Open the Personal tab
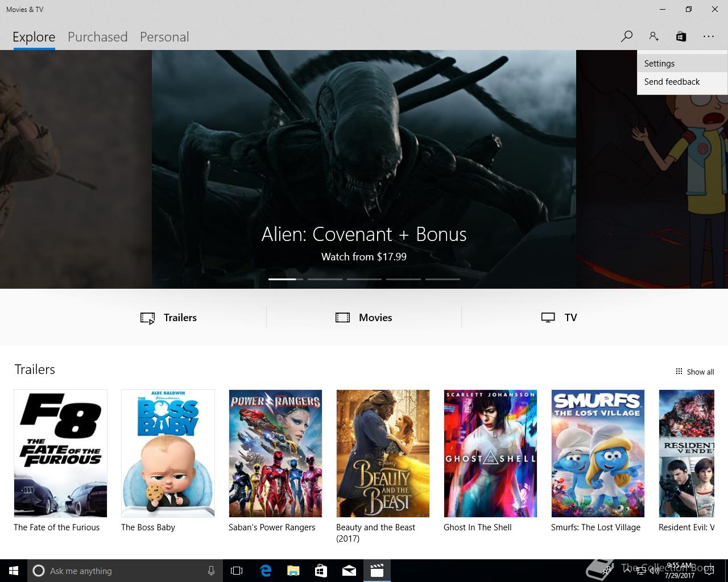Viewport: 728px width, 582px height. click(x=164, y=37)
